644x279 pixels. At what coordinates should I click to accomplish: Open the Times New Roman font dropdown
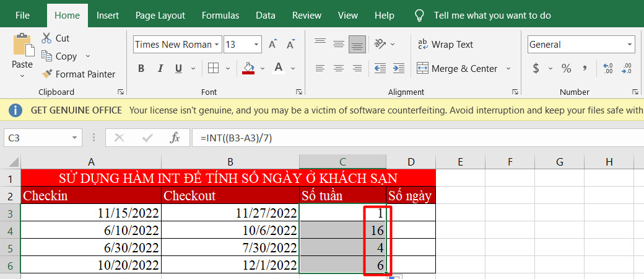(217, 45)
